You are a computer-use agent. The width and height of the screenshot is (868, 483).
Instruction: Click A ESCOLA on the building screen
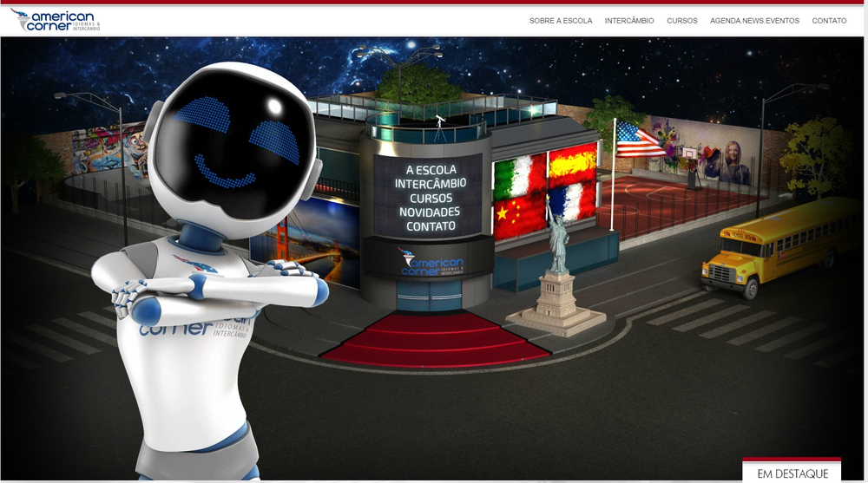click(431, 170)
